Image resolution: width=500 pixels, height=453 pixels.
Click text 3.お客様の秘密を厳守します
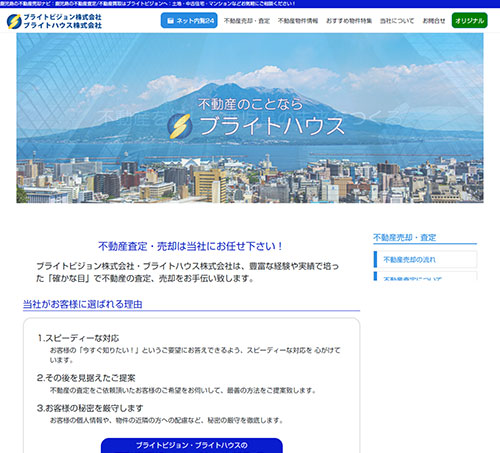[90, 408]
